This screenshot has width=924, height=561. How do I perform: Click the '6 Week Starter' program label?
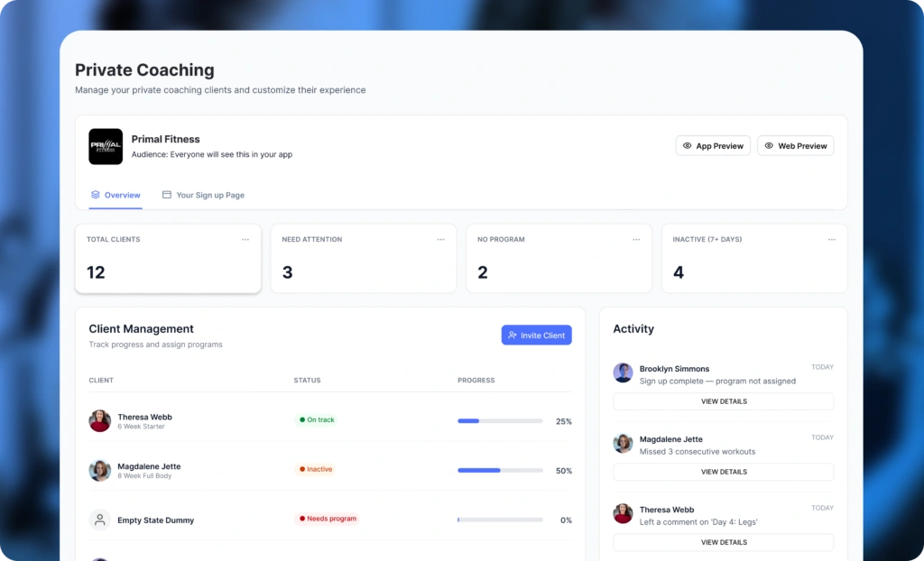(x=141, y=427)
